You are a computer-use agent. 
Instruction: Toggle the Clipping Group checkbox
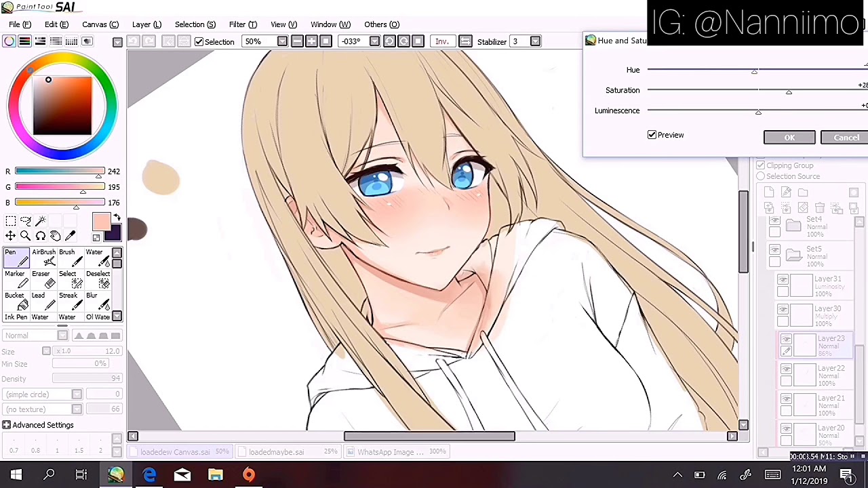click(760, 165)
